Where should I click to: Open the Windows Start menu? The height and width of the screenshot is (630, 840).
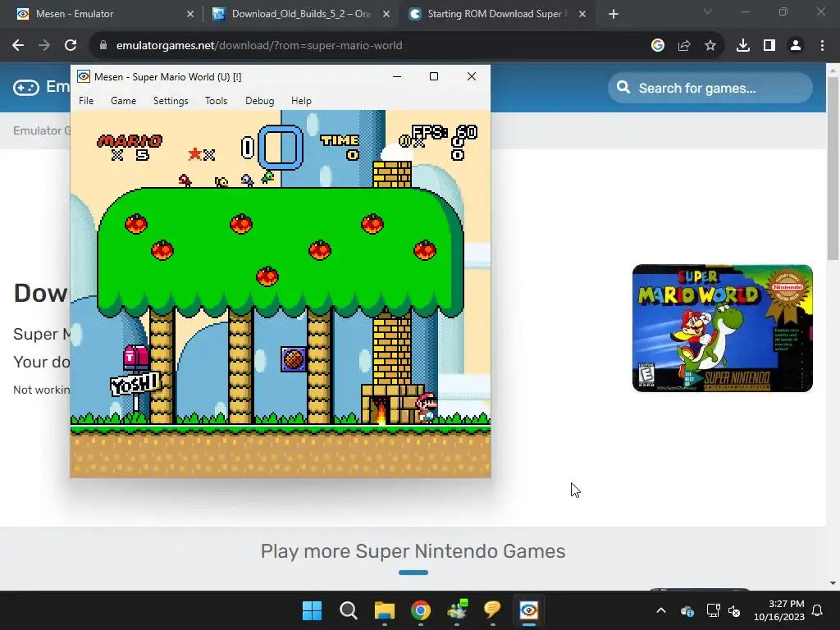(x=313, y=610)
